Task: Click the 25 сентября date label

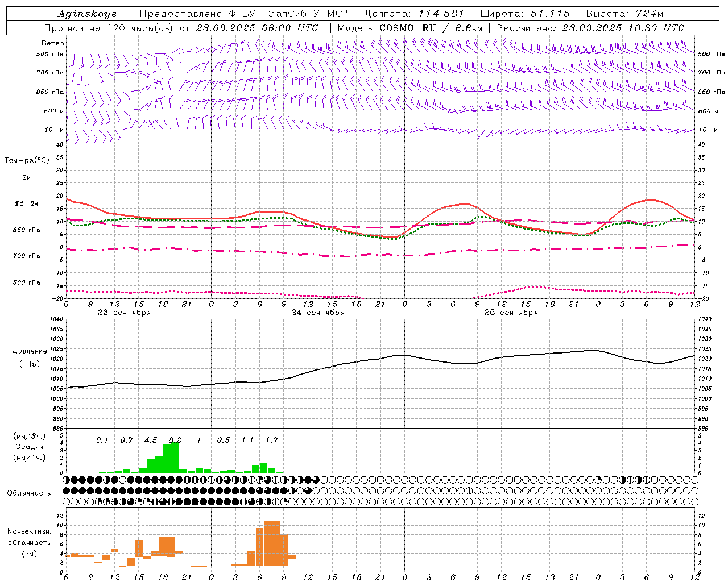Action: [x=511, y=313]
